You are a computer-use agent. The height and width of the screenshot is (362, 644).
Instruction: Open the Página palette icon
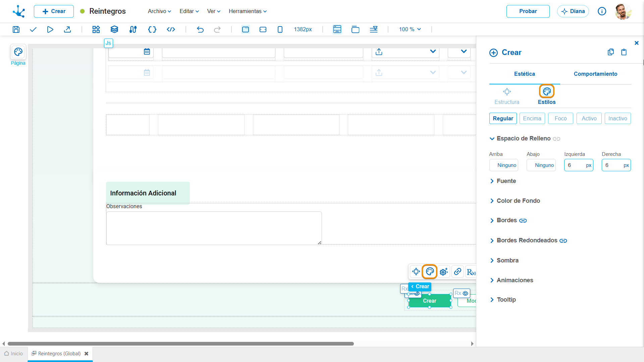(x=18, y=52)
